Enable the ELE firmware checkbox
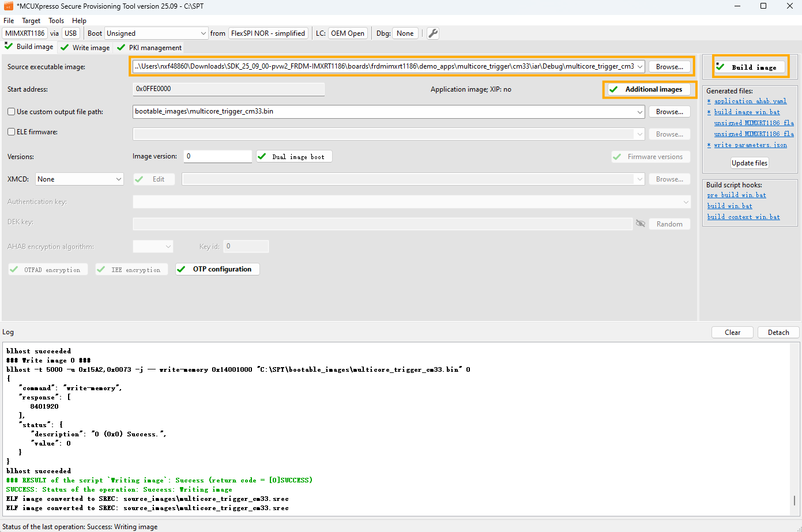Viewport: 802px width, 532px height. pos(12,132)
